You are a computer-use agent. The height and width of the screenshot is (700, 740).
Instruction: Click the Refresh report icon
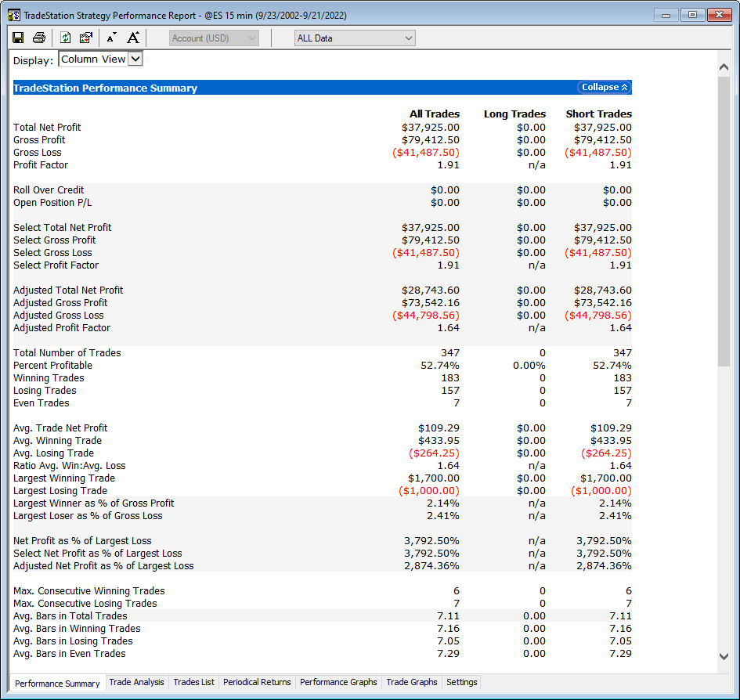(66, 38)
